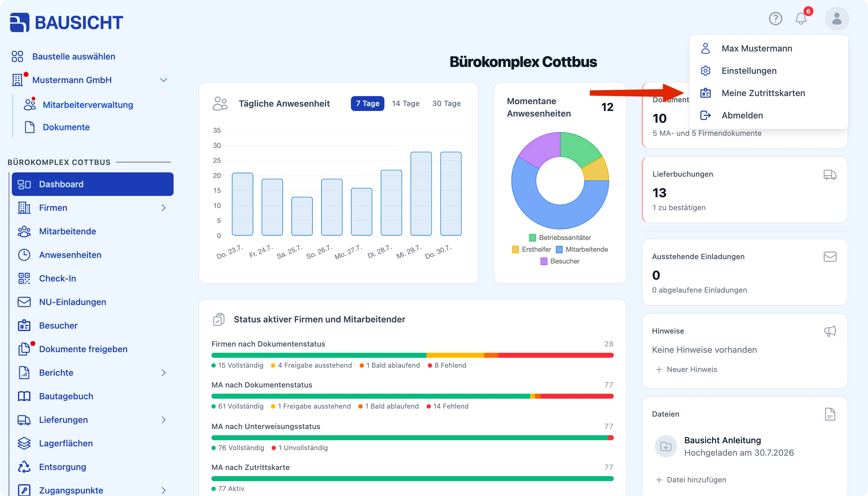The height and width of the screenshot is (496, 868).
Task: Click the Lieferungen truck icon in sidebar
Action: coord(24,420)
